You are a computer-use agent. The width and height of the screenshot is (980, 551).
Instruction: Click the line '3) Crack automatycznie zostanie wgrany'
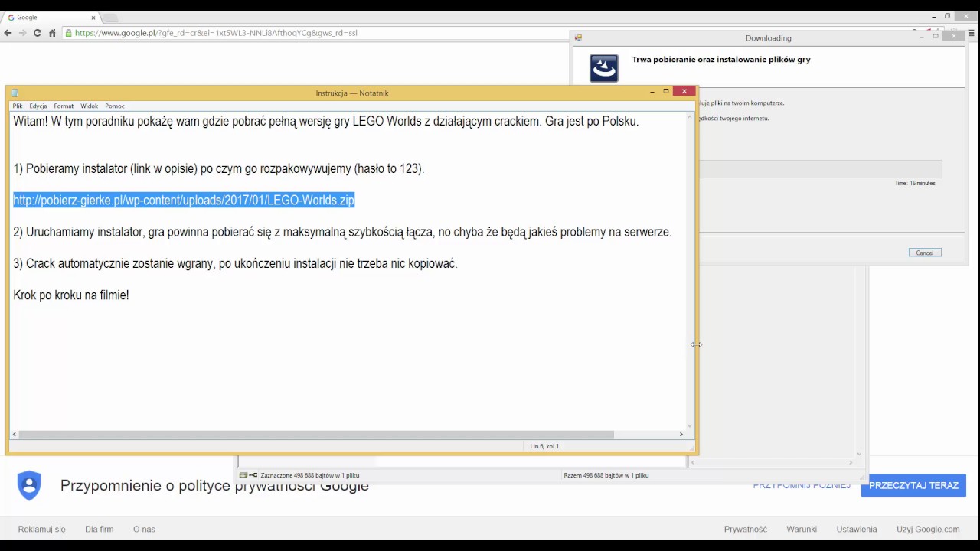tap(235, 263)
